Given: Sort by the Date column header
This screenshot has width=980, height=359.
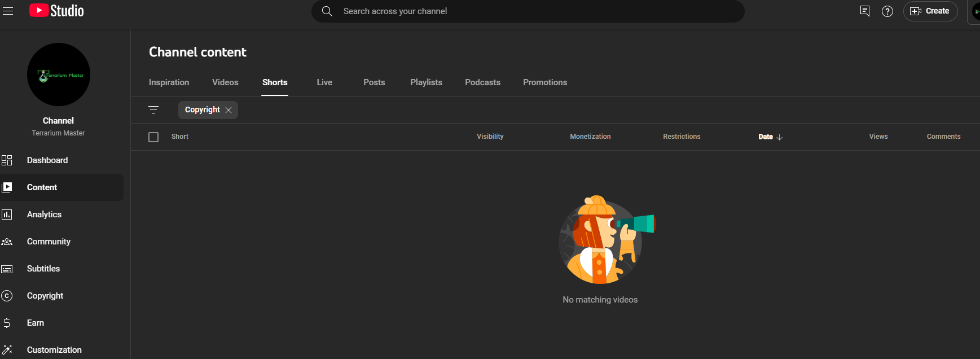Looking at the screenshot, I should [x=766, y=137].
